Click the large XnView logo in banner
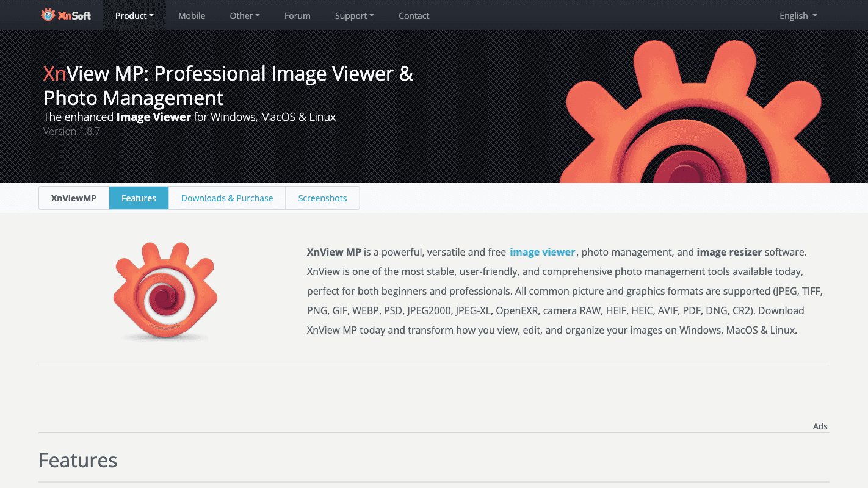This screenshot has height=488, width=868. tap(695, 113)
